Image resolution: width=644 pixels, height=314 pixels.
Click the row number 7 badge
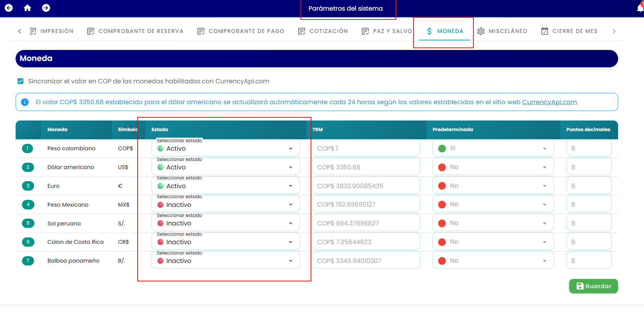tap(28, 261)
